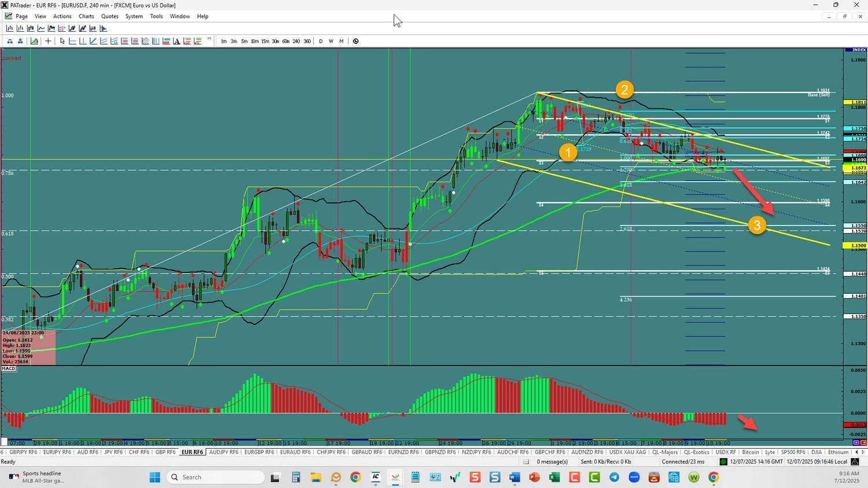
Task: Click the clock icon after the M timeframe
Action: (356, 41)
